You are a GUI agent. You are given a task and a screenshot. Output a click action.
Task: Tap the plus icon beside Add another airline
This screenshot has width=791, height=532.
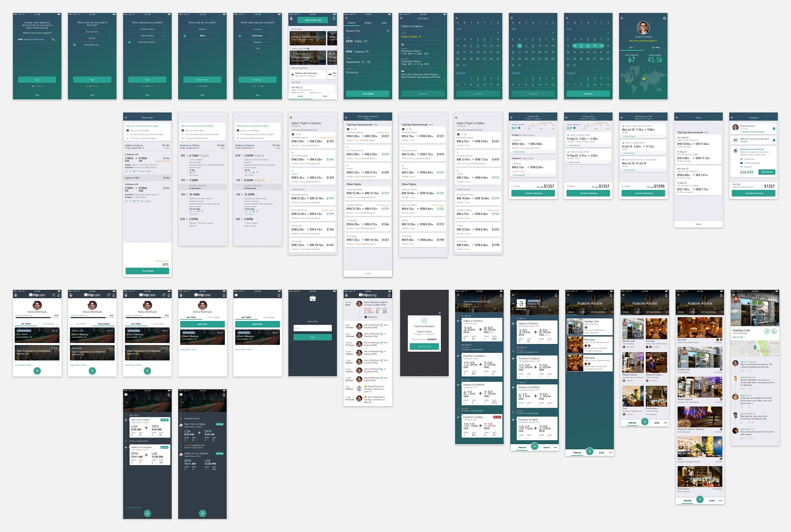point(129,42)
